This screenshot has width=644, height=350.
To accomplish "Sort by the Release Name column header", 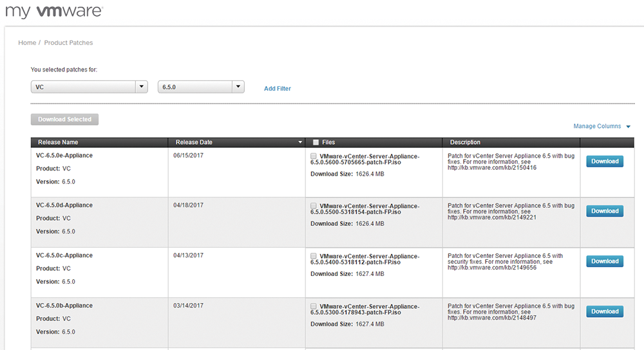I will [x=58, y=142].
